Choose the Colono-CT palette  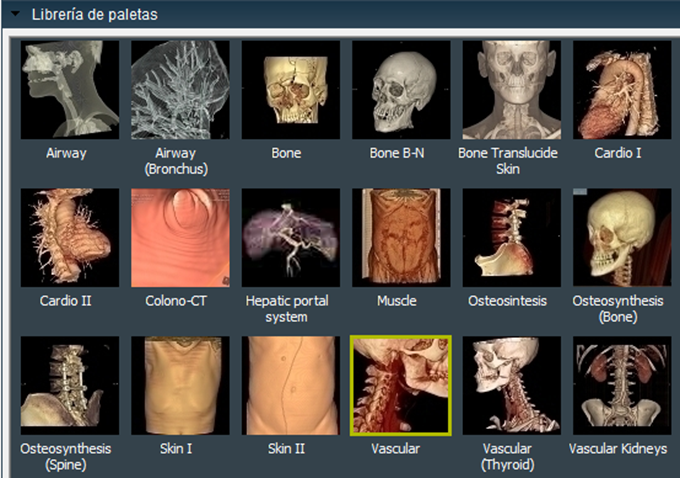click(180, 238)
